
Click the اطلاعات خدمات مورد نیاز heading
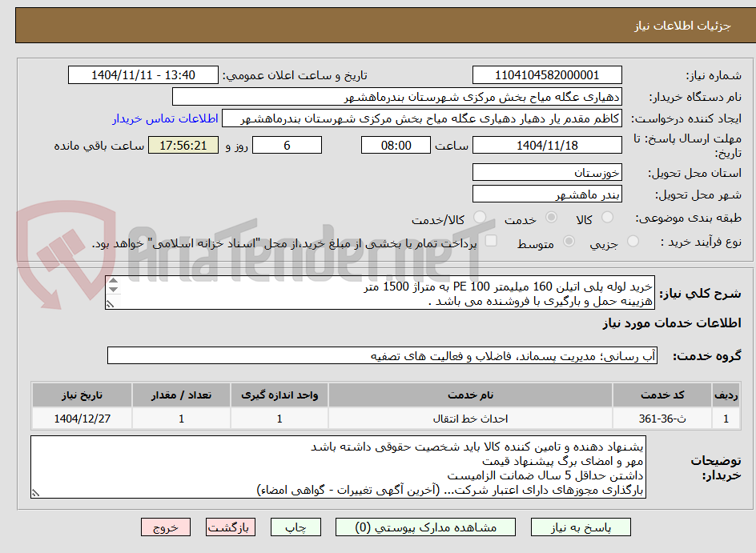point(672,323)
